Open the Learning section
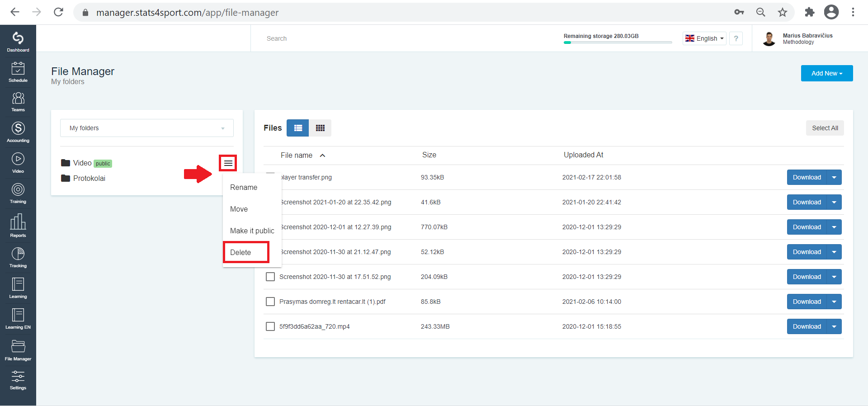This screenshot has height=406, width=868. pyautogui.click(x=18, y=288)
